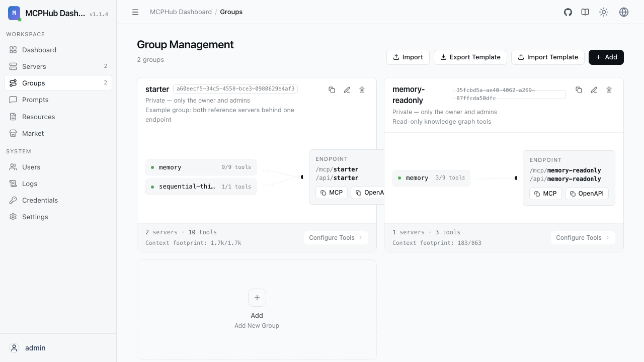Click Import Template button
This screenshot has height=362, width=644.
pos(548,57)
